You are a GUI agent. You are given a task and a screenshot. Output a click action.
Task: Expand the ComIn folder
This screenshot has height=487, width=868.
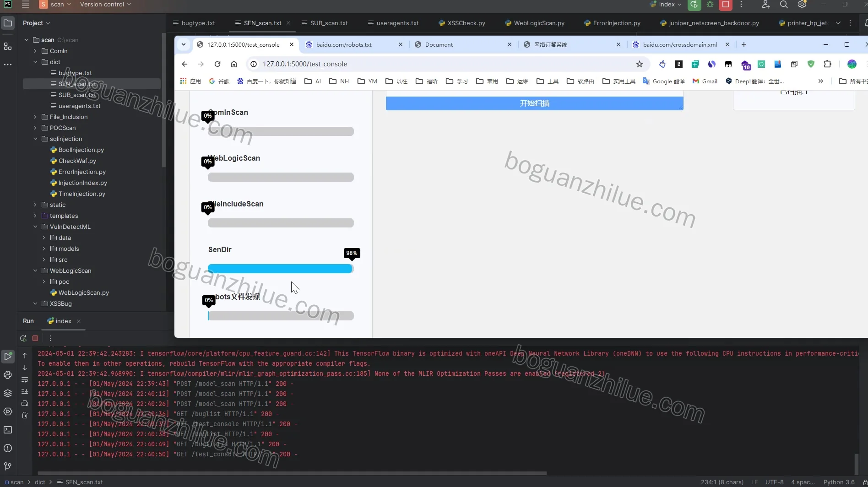[x=35, y=51]
